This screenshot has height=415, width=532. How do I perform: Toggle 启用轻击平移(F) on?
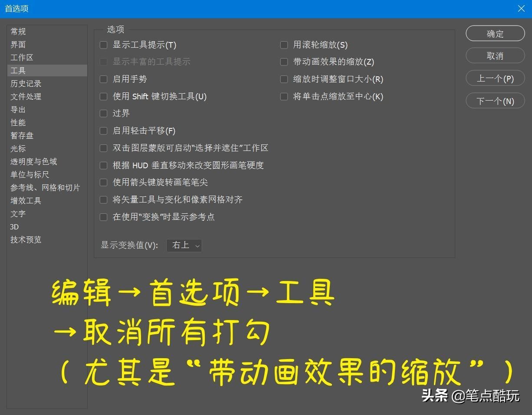pyautogui.click(x=103, y=131)
